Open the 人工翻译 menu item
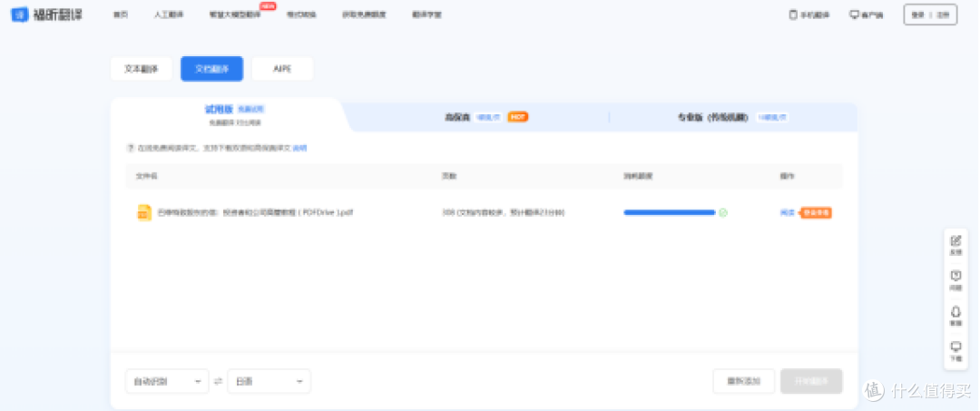 click(168, 15)
